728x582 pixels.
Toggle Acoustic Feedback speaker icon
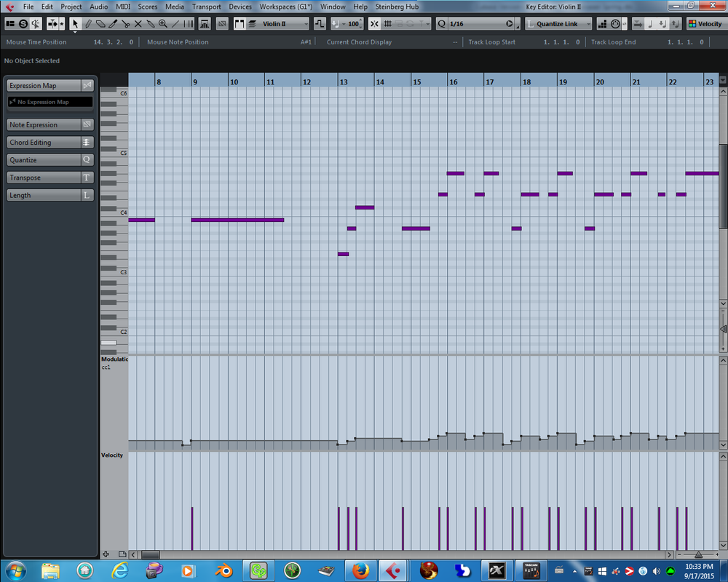[36, 24]
